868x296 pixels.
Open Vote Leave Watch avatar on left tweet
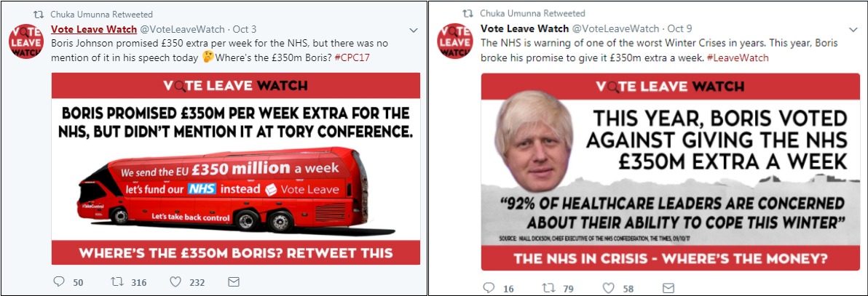[x=25, y=42]
